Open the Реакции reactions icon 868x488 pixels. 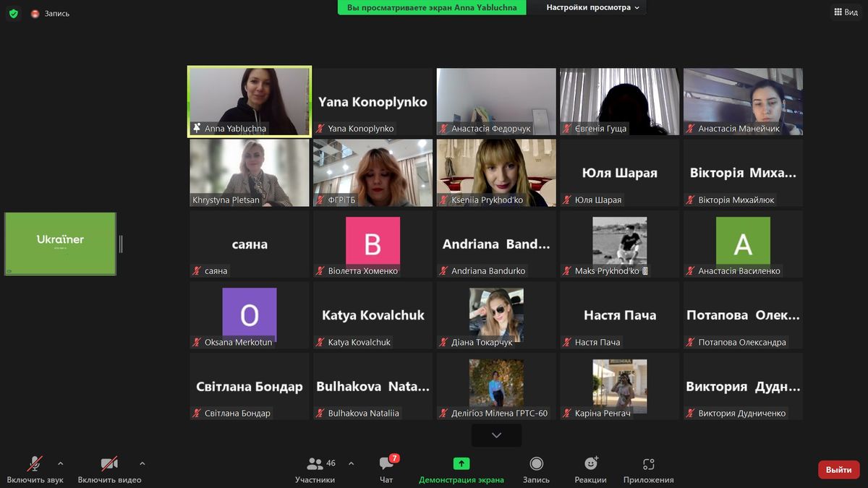[590, 464]
